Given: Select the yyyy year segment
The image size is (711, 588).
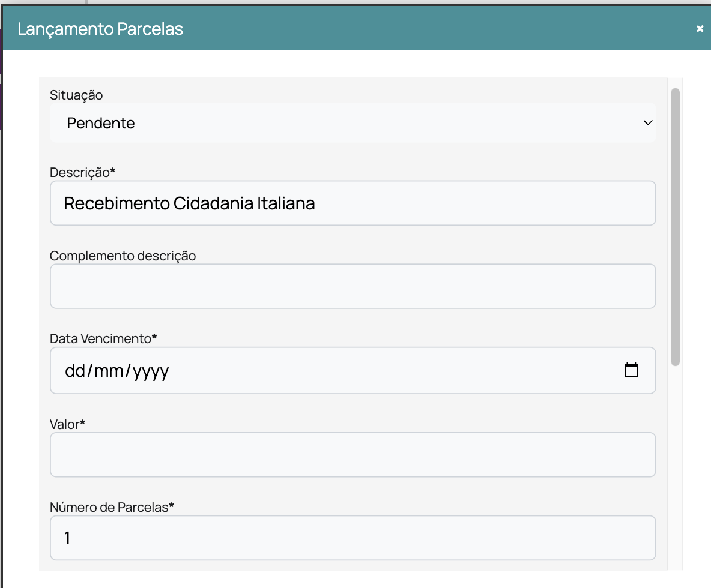Looking at the screenshot, I should (x=151, y=371).
